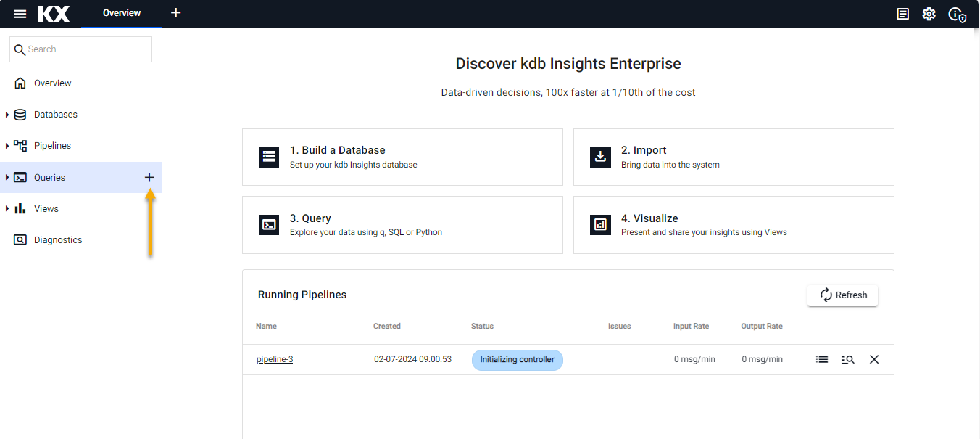Sort by the Status column header
980x439 pixels.
point(482,327)
